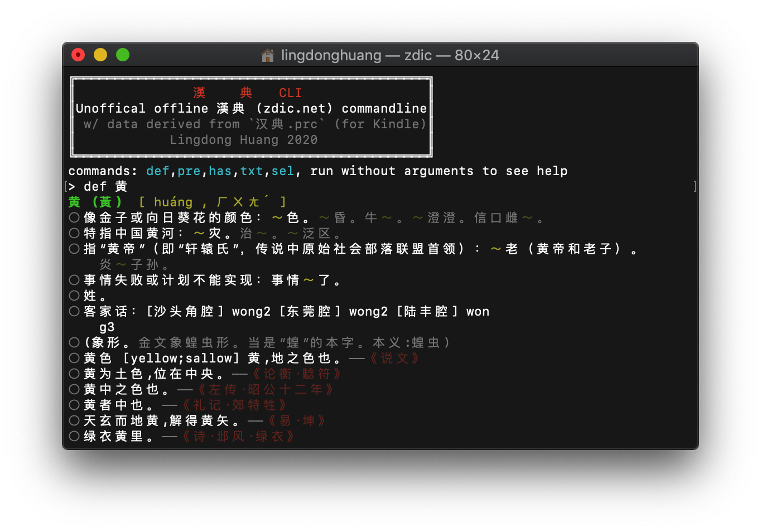Select the bullet circle beside 像金子或向日葵花的颜色
Screen dimensions: 761x532
74,217
